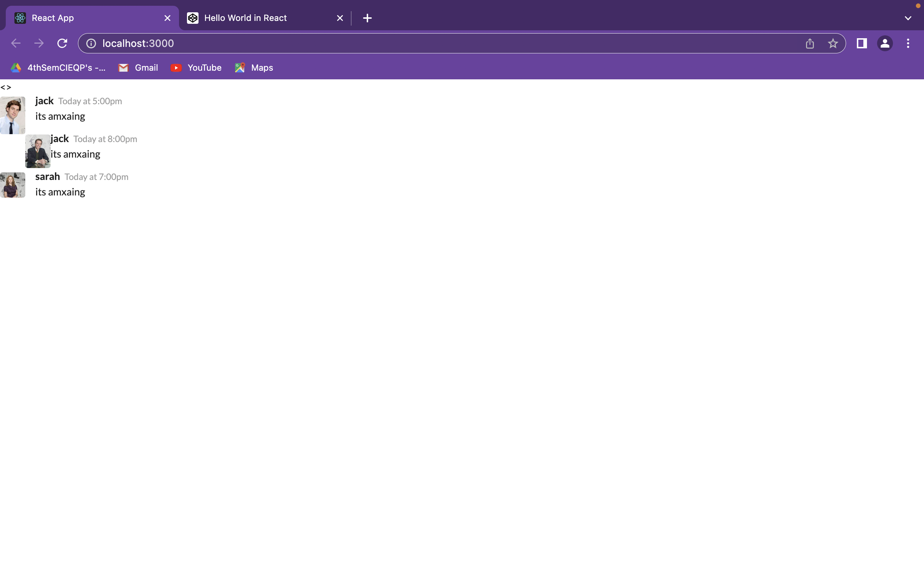Viewport: 924px width, 577px height.
Task: Click the share icon in address bar
Action: pyautogui.click(x=810, y=43)
